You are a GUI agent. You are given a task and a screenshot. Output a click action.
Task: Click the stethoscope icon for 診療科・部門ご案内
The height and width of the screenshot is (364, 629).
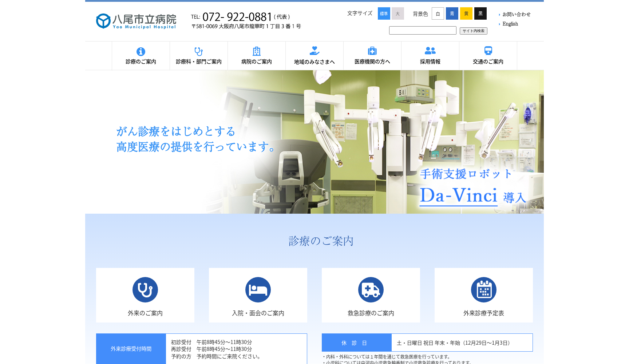(198, 51)
